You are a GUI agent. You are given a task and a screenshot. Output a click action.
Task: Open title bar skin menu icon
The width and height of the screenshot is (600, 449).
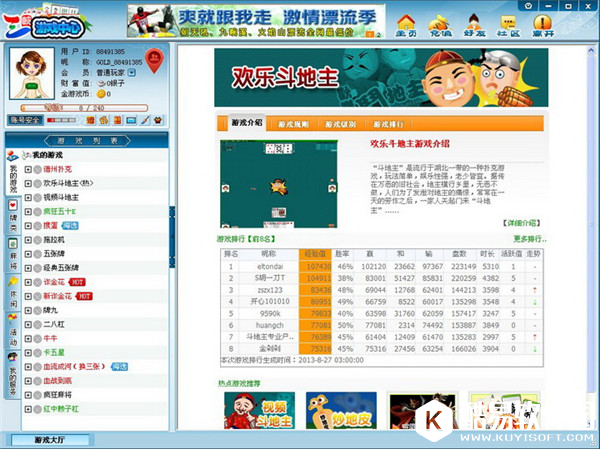coord(529,6)
